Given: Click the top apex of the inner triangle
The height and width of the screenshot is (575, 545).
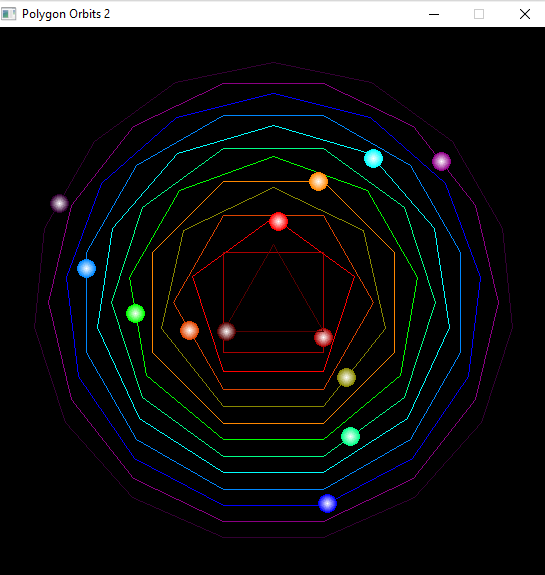Looking at the screenshot, I should pyautogui.click(x=273, y=245).
